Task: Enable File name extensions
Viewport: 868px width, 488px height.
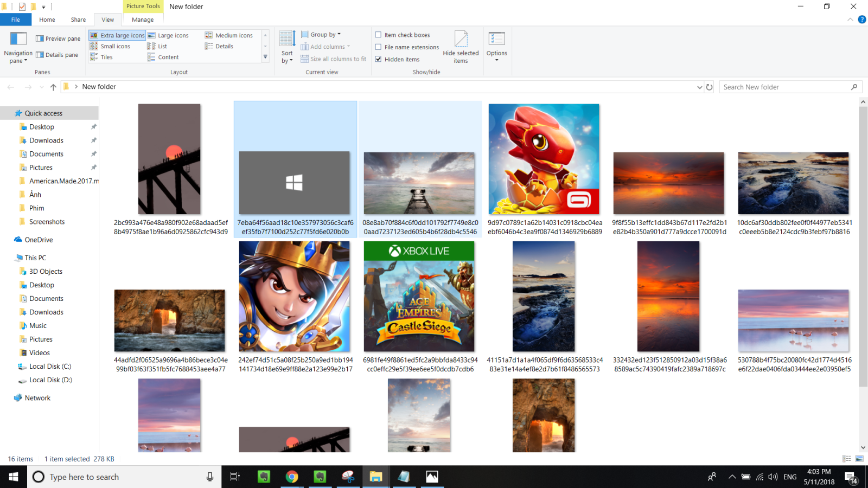Action: click(x=379, y=47)
